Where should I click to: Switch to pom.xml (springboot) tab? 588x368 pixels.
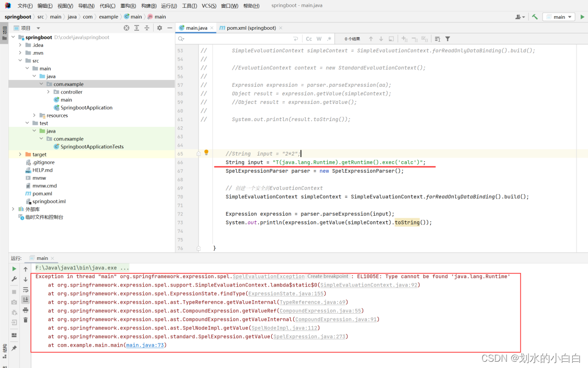(x=251, y=28)
